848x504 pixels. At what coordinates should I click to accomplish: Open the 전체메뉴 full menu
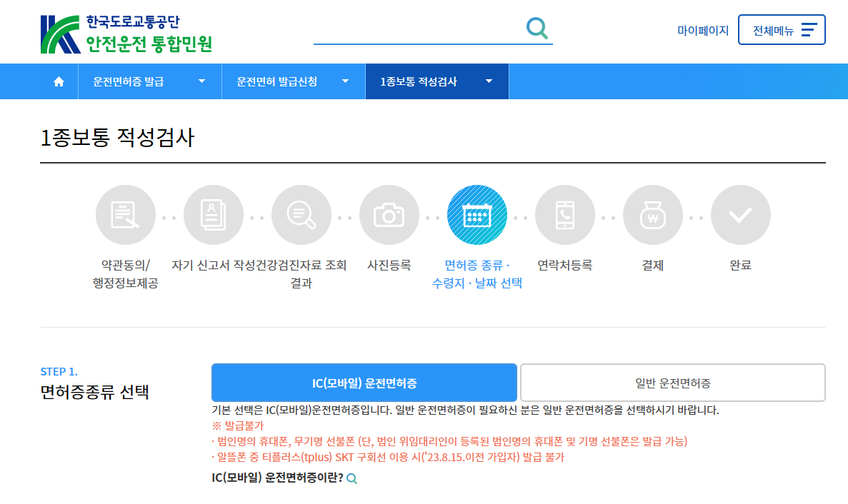782,29
